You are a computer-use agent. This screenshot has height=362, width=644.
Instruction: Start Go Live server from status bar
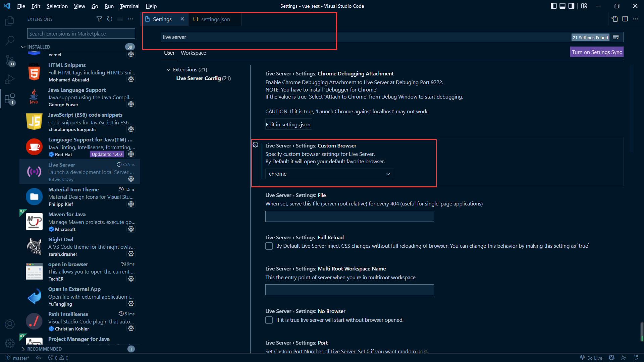click(x=591, y=358)
